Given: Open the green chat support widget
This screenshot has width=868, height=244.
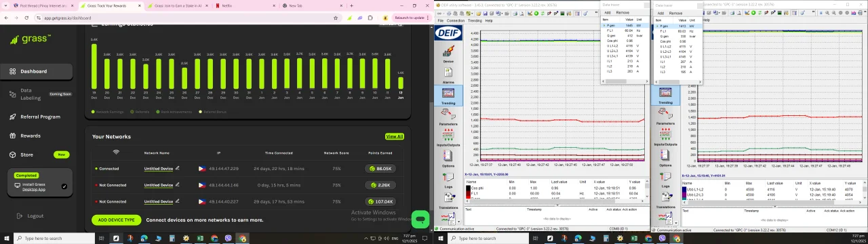Looking at the screenshot, I should (420, 219).
